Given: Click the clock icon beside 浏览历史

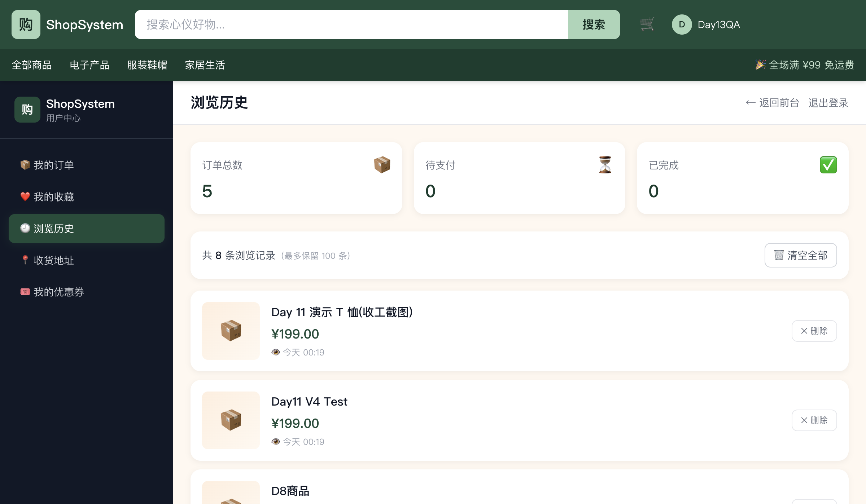Looking at the screenshot, I should tap(25, 228).
